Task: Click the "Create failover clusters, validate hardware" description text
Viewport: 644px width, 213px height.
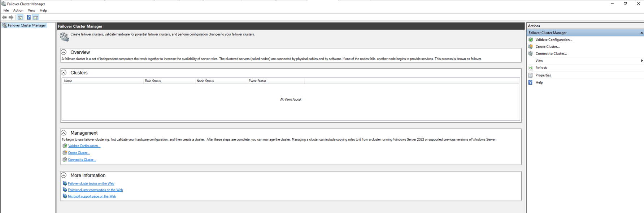Action: pos(162,34)
